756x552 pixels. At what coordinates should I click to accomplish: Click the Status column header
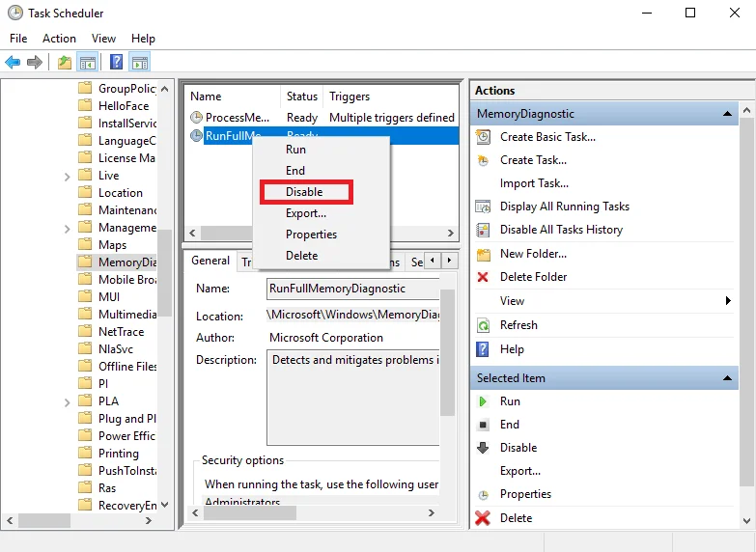tap(302, 97)
